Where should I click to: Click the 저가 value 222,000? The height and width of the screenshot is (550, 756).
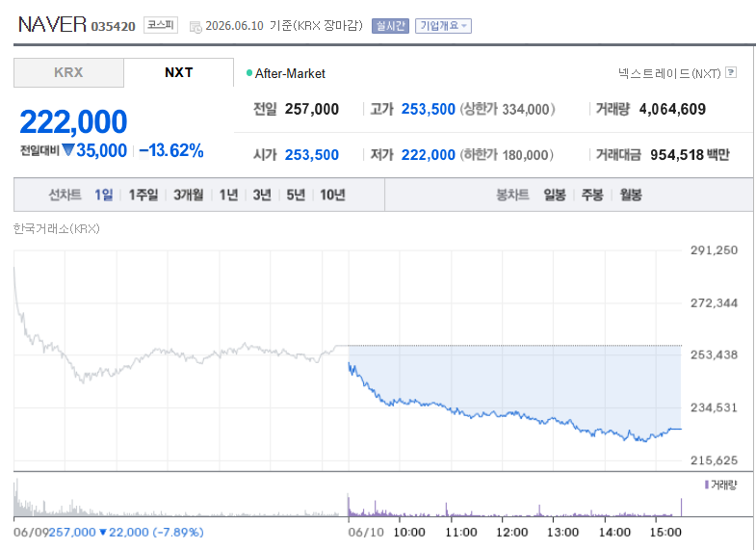click(x=429, y=155)
